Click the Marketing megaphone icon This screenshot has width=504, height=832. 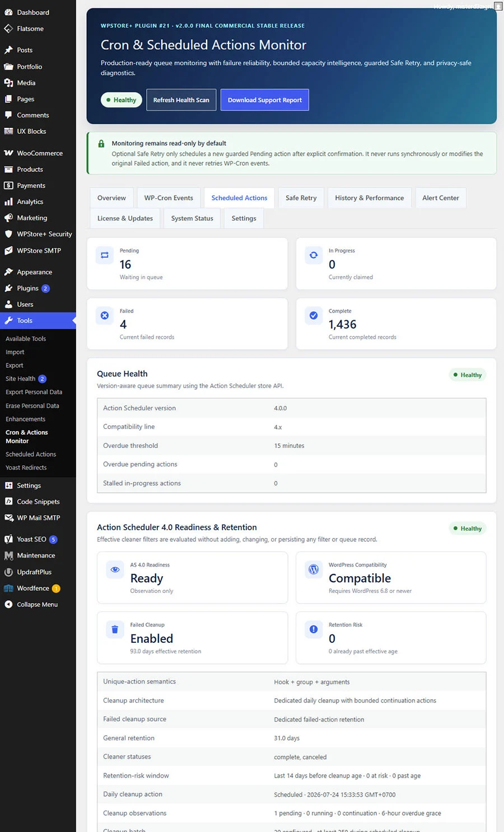(8, 218)
